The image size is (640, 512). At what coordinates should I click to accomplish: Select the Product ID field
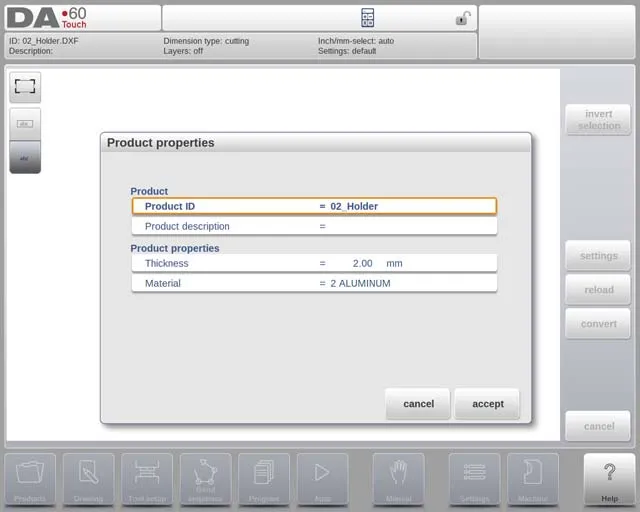click(x=314, y=206)
